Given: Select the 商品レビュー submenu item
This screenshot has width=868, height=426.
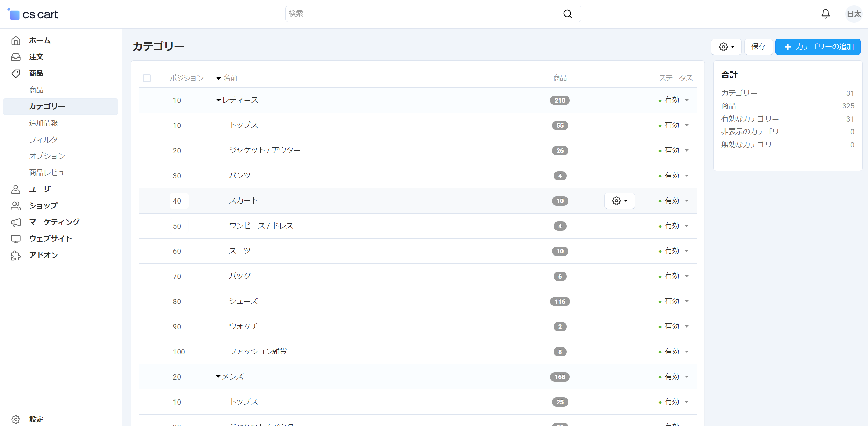Looking at the screenshot, I should 51,173.
